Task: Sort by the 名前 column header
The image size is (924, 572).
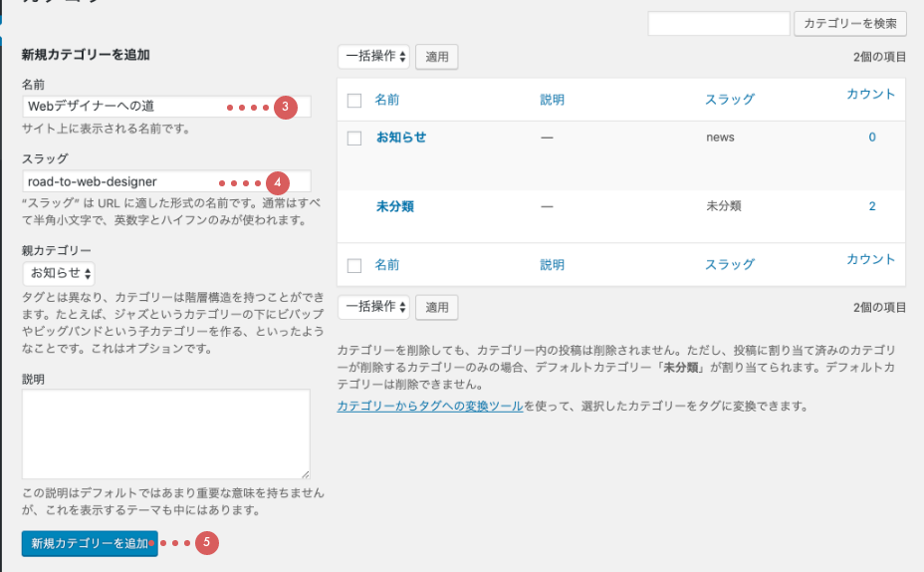Action: click(x=387, y=100)
